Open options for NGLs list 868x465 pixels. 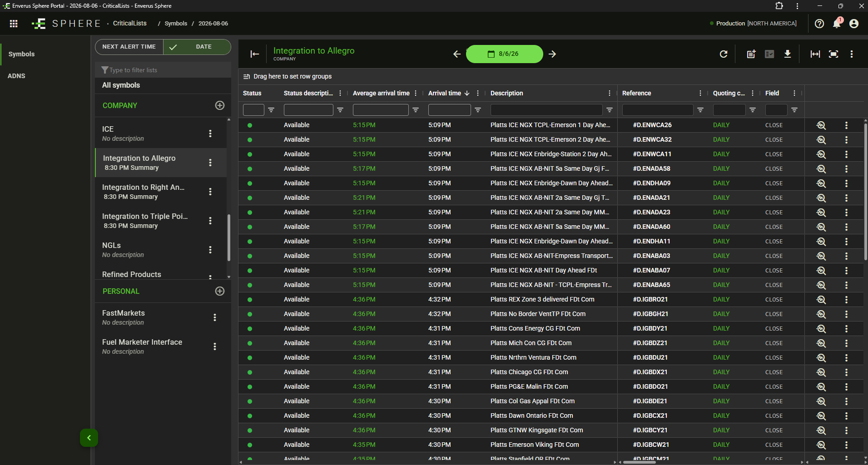point(210,250)
